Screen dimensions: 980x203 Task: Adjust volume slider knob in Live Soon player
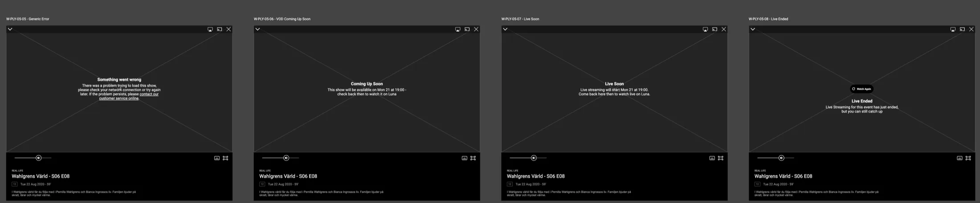pyautogui.click(x=534, y=158)
